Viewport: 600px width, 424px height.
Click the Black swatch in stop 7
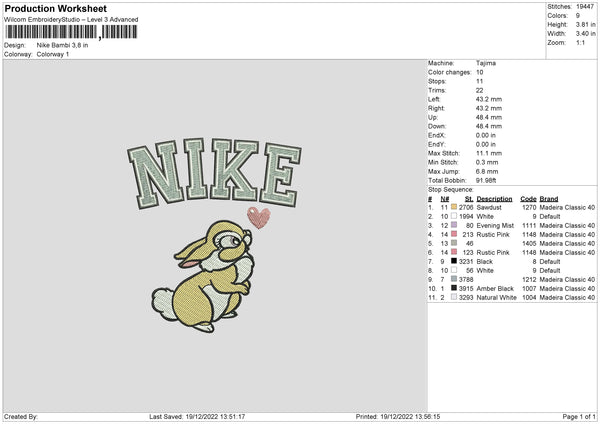coord(454,261)
